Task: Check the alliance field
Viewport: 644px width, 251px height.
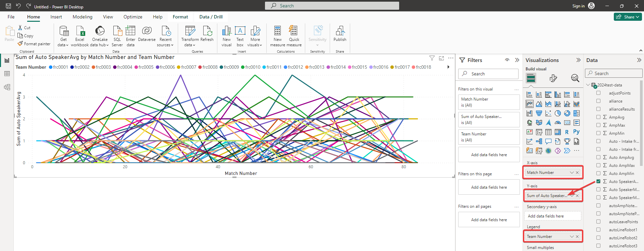Action: (598, 101)
